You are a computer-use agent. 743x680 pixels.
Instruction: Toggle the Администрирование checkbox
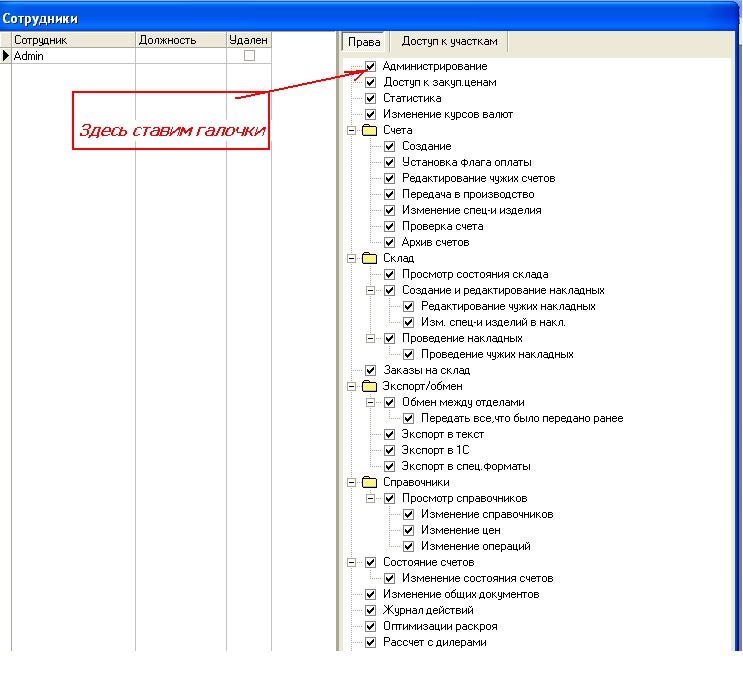pos(371,66)
